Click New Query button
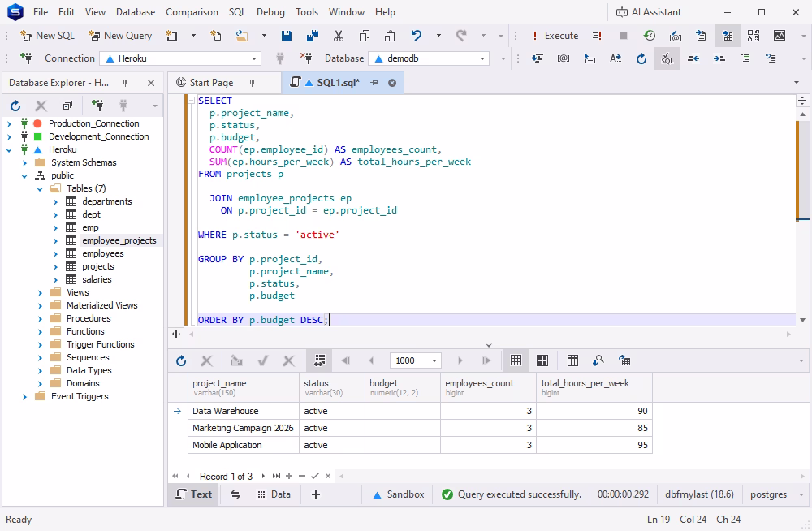 point(120,36)
